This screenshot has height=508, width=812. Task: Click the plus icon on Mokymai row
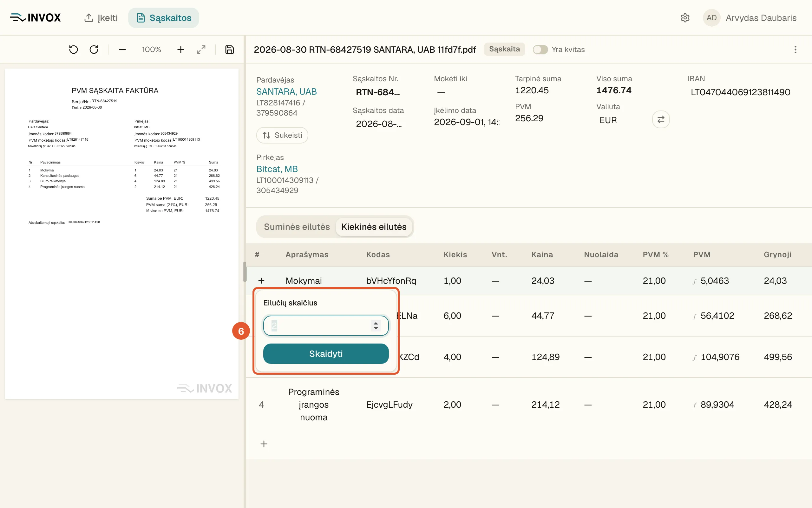click(261, 281)
